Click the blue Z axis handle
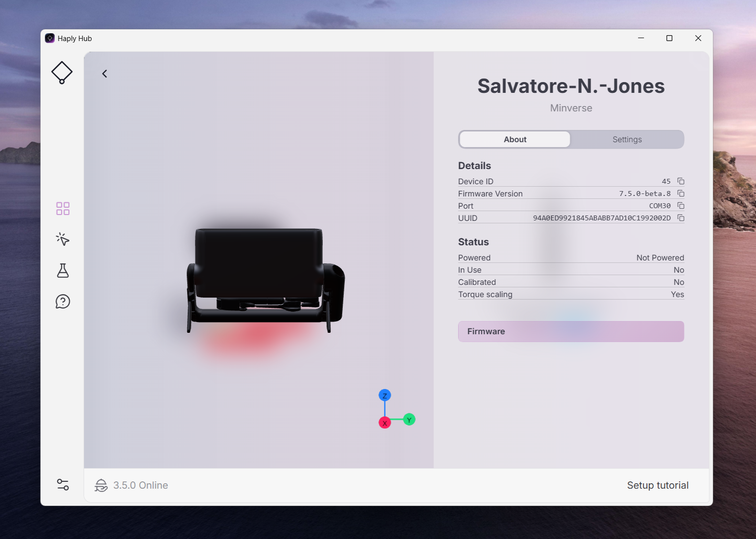Image resolution: width=756 pixels, height=539 pixels. tap(385, 395)
